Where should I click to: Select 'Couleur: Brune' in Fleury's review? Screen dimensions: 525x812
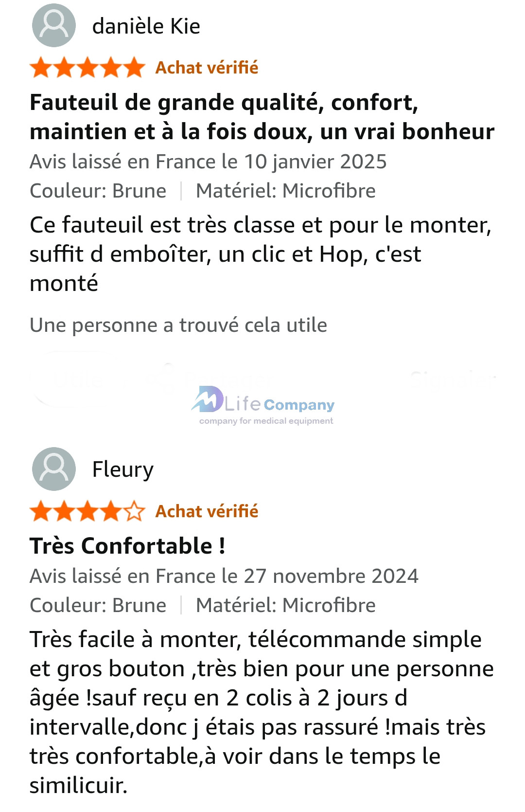pyautogui.click(x=98, y=605)
